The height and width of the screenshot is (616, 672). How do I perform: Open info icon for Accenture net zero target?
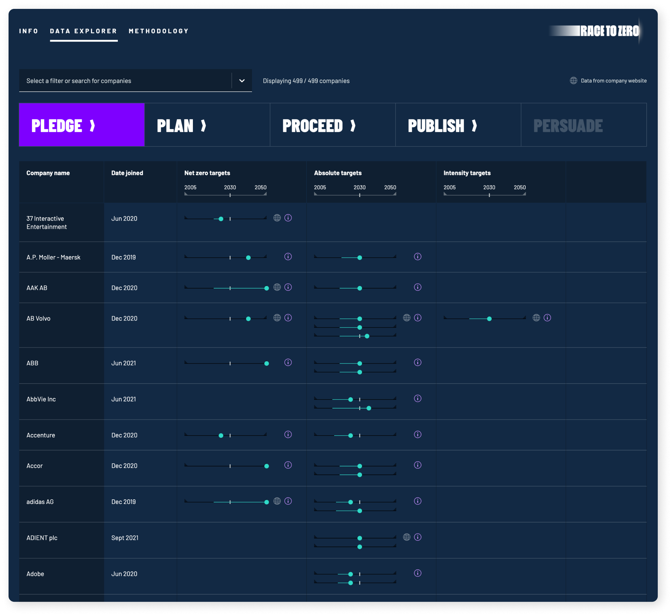click(x=288, y=435)
